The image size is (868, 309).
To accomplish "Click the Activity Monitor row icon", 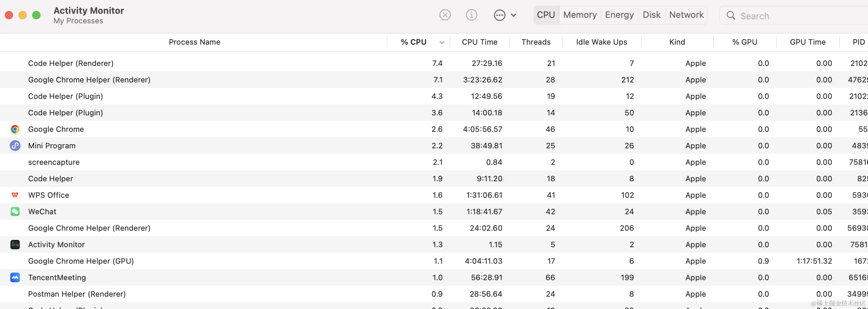I will click(x=15, y=245).
